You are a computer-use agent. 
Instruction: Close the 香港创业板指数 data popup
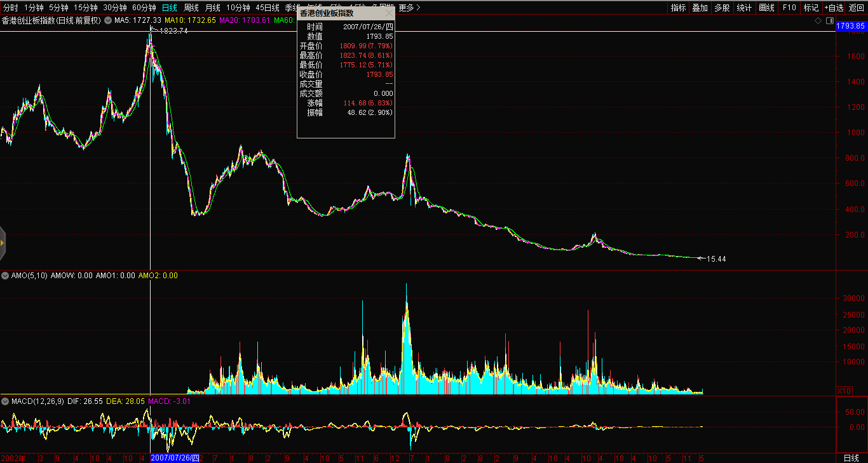click(389, 13)
